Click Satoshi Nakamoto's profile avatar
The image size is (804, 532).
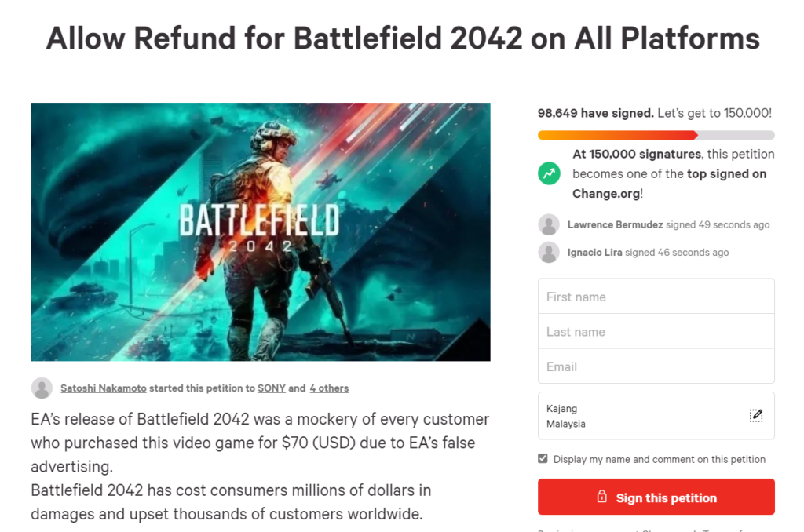point(42,388)
